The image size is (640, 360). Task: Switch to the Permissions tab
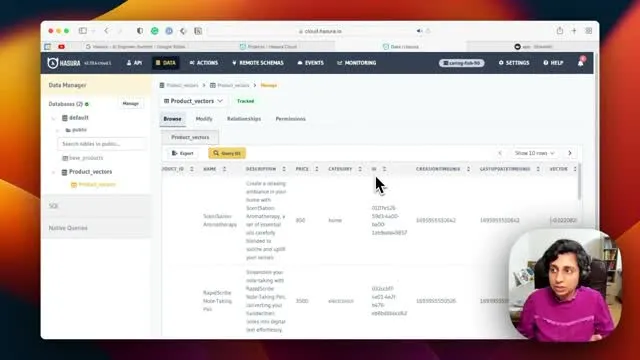[x=291, y=119]
